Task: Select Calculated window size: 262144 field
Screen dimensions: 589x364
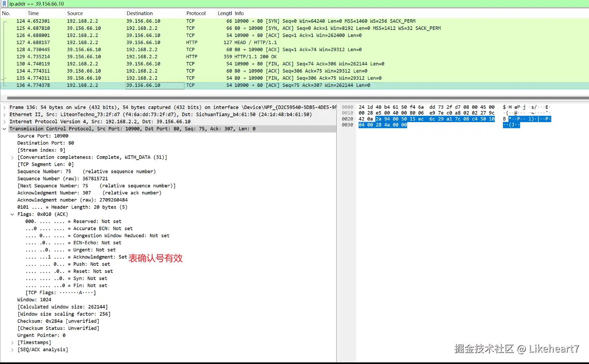Action: (x=62, y=307)
